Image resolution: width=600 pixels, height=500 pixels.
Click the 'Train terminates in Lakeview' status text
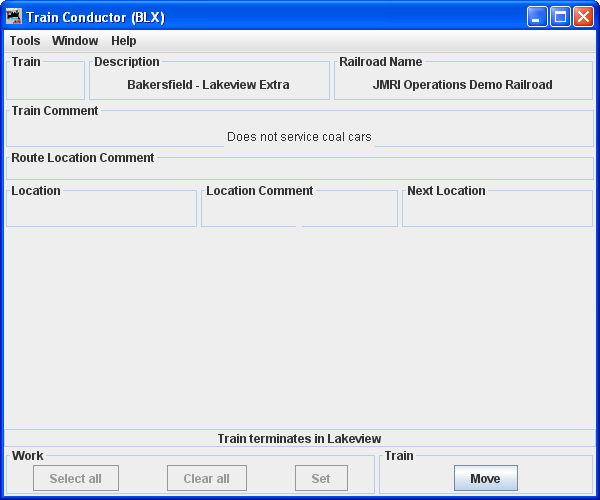299,439
